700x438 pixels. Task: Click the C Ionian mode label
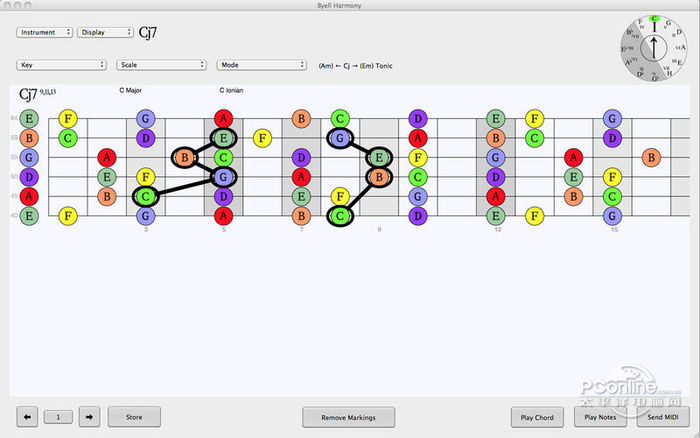[231, 90]
